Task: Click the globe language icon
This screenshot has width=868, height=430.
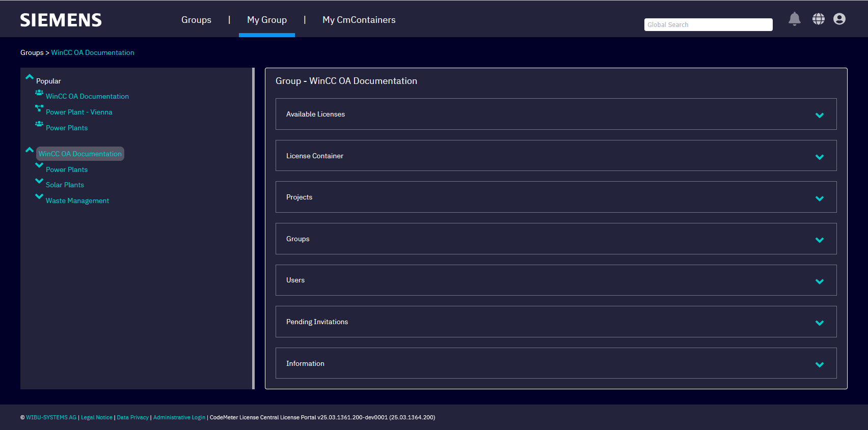Action: pyautogui.click(x=818, y=19)
